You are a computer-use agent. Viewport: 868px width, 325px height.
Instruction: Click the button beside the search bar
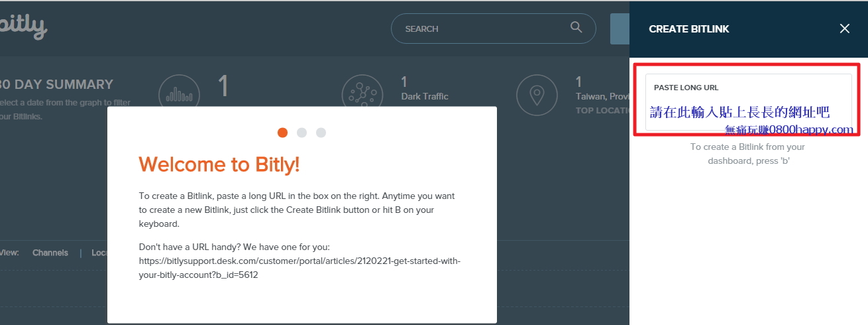tap(620, 29)
